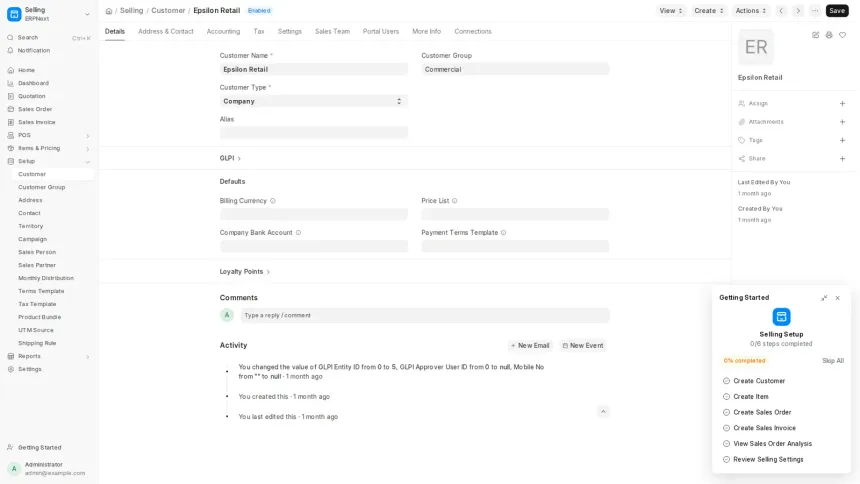860x484 pixels.
Task: Share document with Share plus icon
Action: tap(842, 159)
